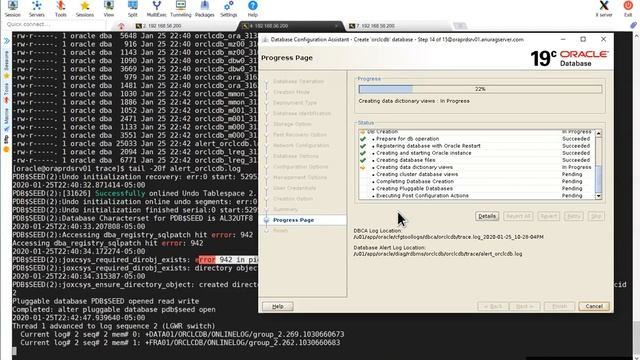
Task: Select 'Creating cluster database views' row
Action: (476, 174)
